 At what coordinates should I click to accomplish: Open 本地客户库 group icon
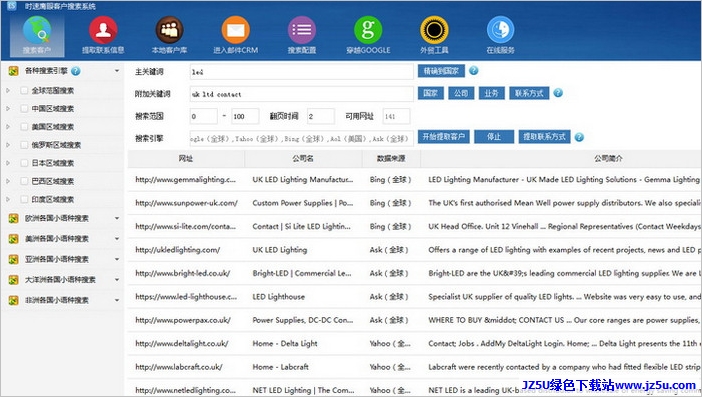pos(169,30)
